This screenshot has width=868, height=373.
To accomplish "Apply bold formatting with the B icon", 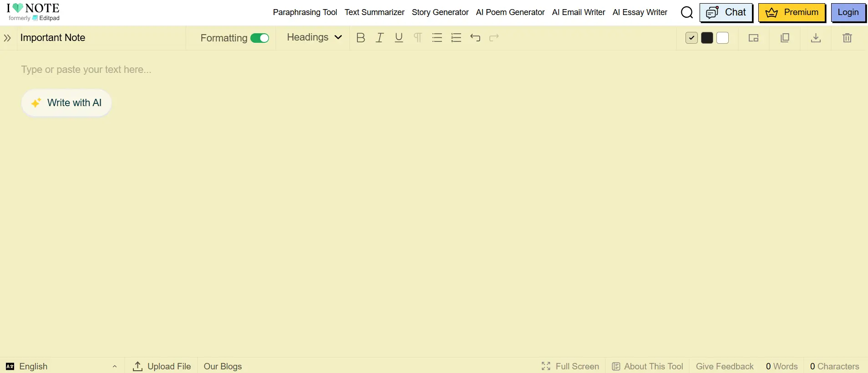I will click(360, 38).
